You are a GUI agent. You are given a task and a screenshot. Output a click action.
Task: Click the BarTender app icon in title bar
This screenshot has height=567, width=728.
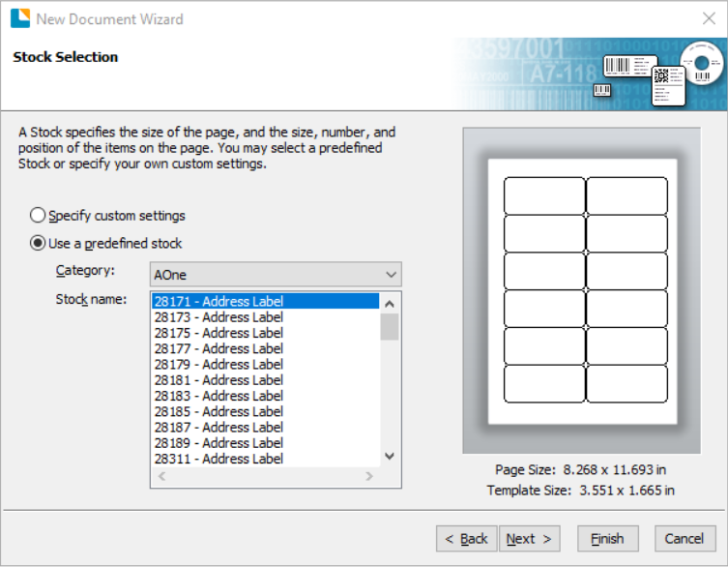click(20, 18)
